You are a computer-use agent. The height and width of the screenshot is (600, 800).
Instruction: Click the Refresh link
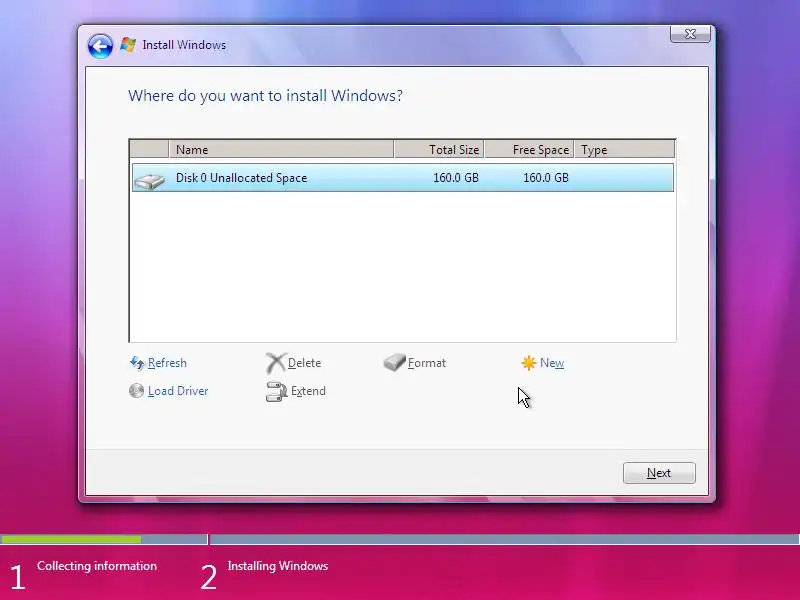(x=167, y=363)
